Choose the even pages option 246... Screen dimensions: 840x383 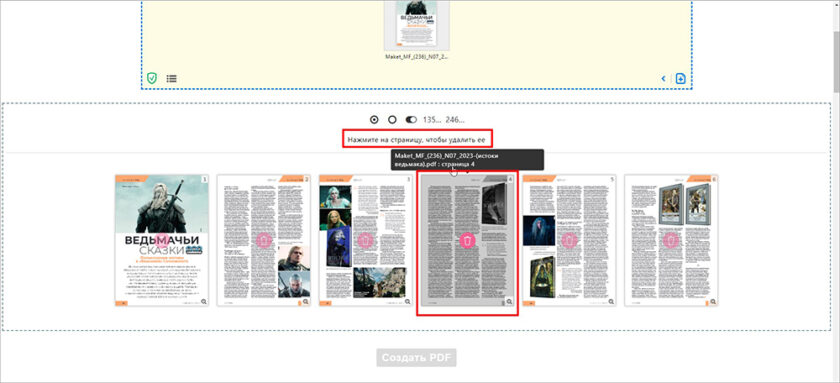(x=455, y=120)
